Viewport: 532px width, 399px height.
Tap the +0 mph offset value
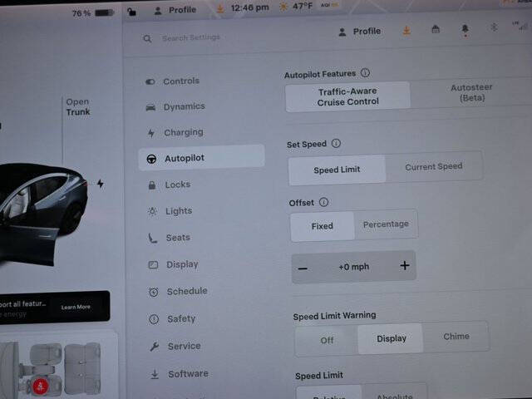tap(353, 267)
